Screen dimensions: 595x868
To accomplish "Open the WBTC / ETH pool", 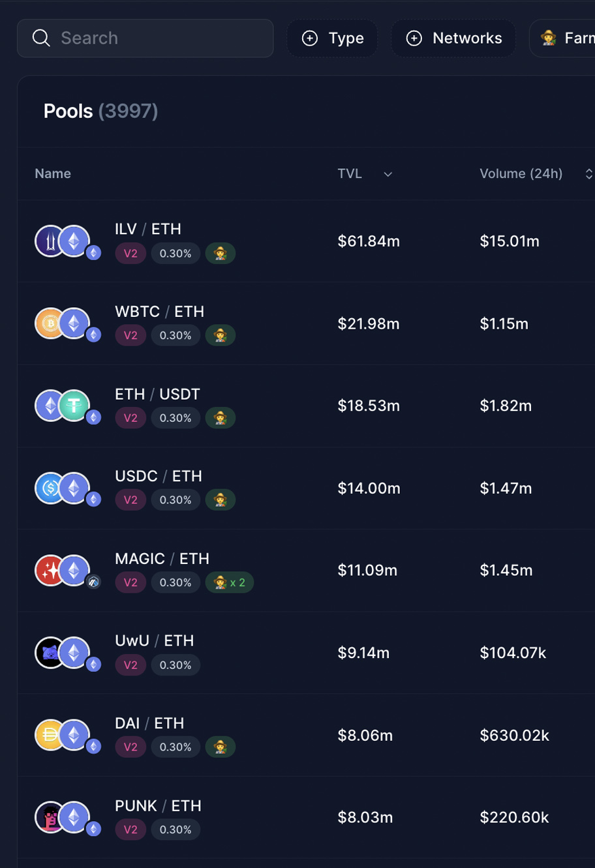I will 159,312.
